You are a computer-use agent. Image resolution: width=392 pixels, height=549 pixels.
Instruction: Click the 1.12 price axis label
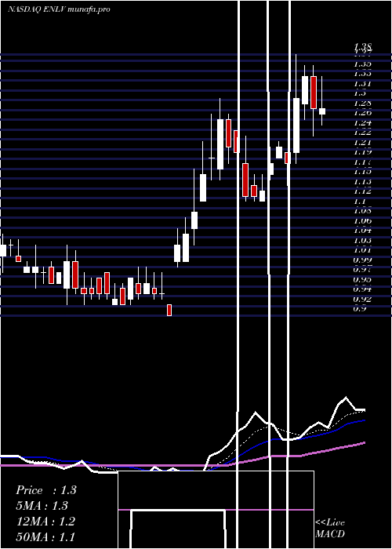[362, 191]
